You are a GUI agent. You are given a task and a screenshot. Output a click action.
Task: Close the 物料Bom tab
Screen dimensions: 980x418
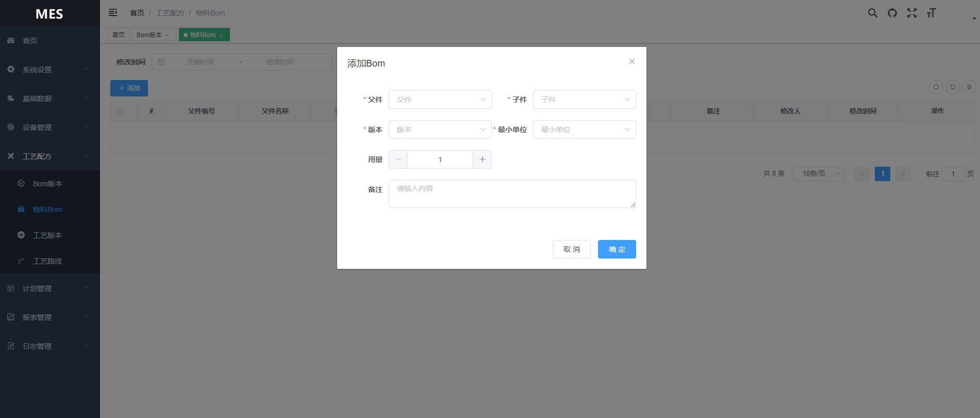pos(221,35)
